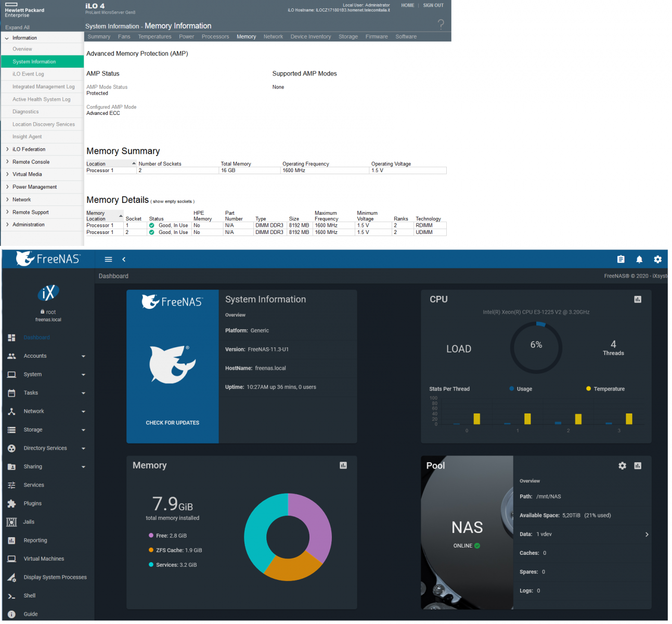Click the Shell prompt icon
The height and width of the screenshot is (624, 672).
tap(11, 596)
